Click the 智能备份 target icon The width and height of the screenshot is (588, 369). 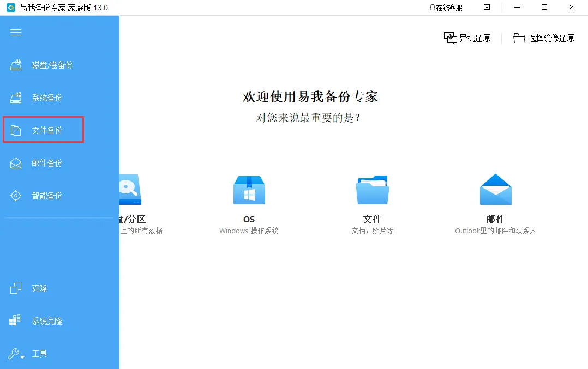[16, 196]
